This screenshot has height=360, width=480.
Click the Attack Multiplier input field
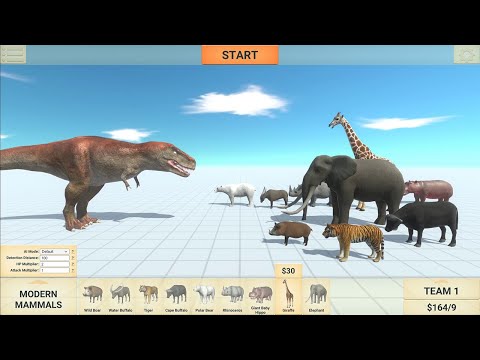(55, 270)
